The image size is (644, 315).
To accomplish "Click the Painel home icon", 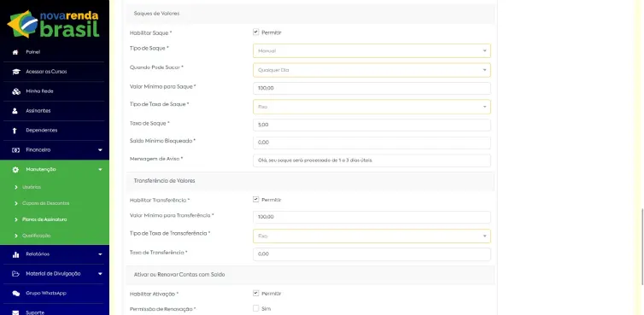I will tap(15, 52).
